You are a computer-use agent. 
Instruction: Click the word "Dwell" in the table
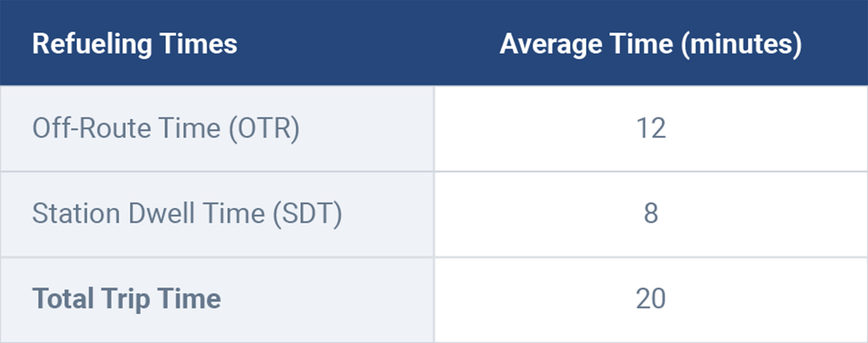[162, 214]
